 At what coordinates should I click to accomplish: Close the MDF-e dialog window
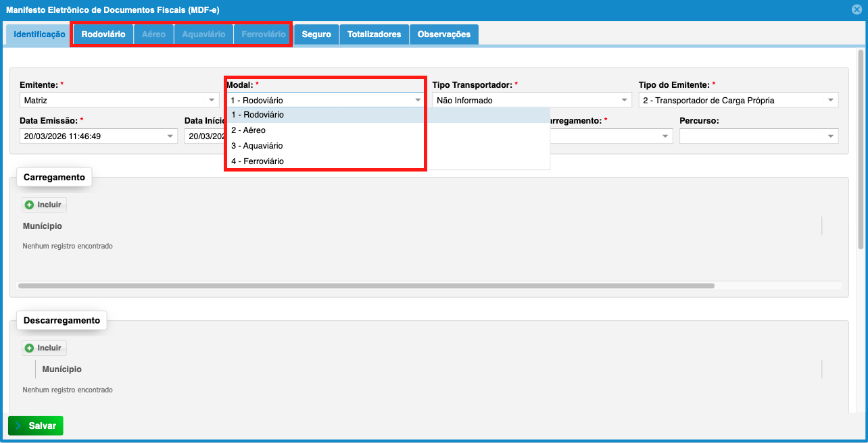pos(857,10)
